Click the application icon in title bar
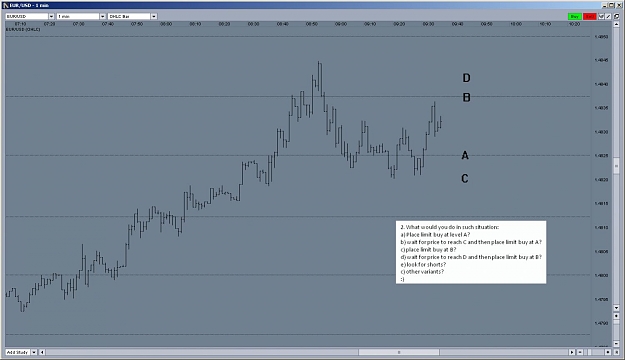 (x=6, y=5)
